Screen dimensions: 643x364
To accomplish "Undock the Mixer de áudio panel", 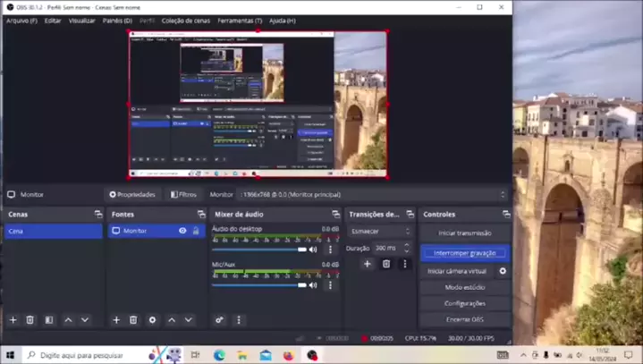I will tap(332, 215).
